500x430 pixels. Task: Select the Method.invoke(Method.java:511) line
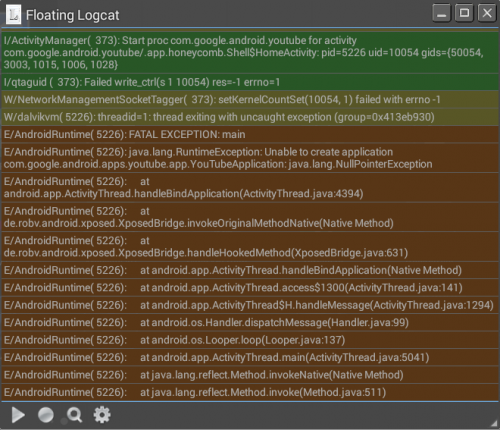(250, 392)
